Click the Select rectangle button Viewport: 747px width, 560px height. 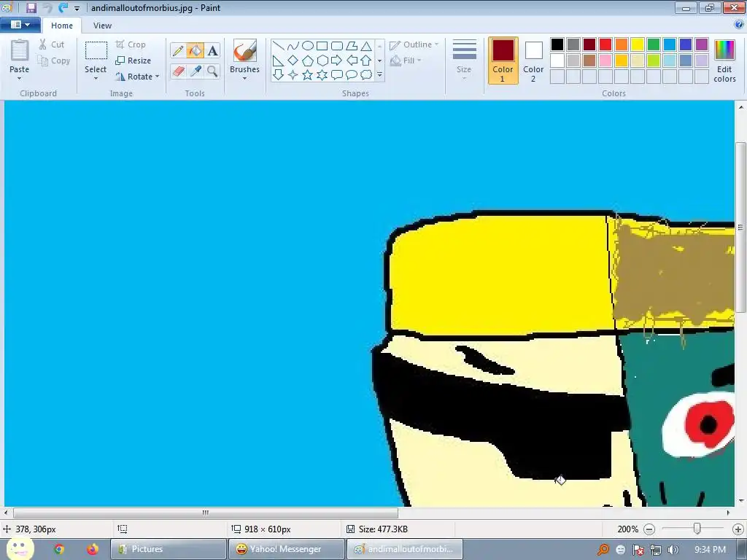pyautogui.click(x=96, y=57)
